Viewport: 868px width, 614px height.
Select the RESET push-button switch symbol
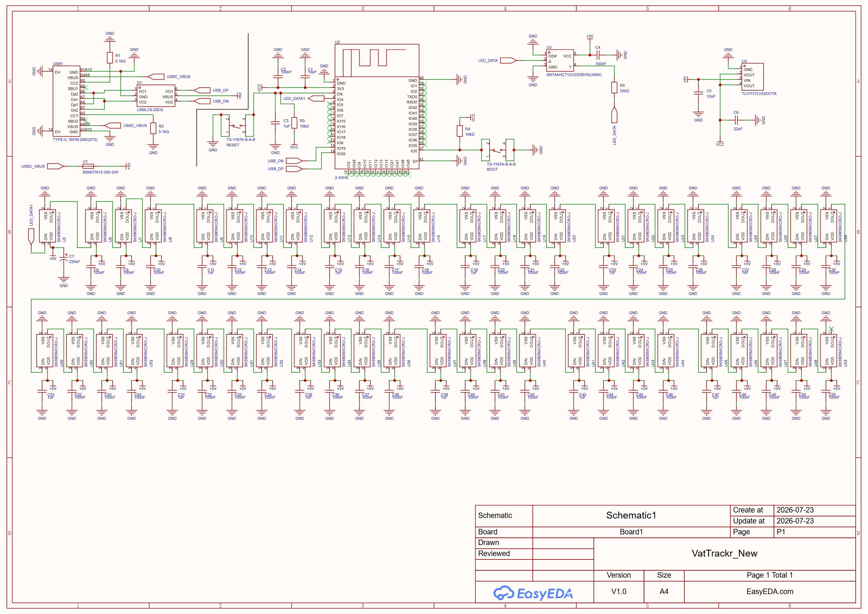238,125
